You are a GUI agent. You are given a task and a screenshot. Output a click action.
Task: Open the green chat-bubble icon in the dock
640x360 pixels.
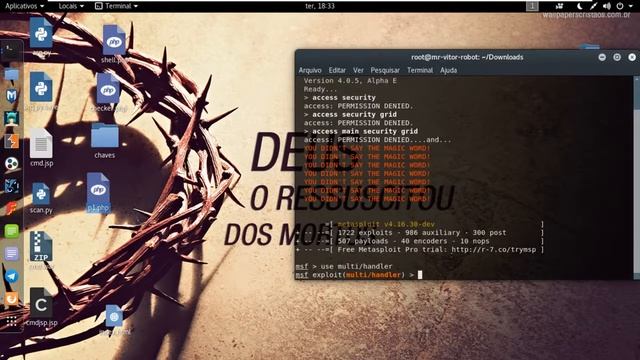click(11, 231)
